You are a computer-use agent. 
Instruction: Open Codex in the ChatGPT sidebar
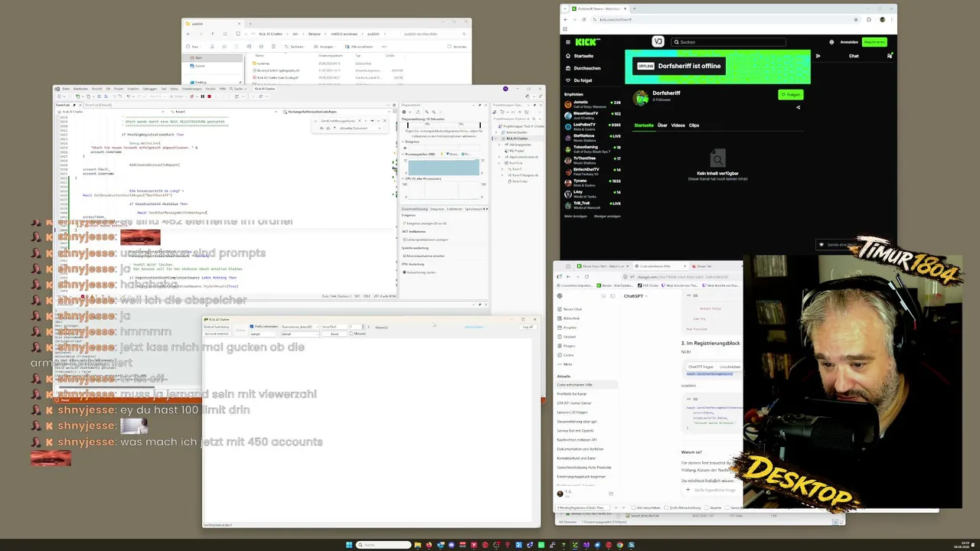point(568,355)
